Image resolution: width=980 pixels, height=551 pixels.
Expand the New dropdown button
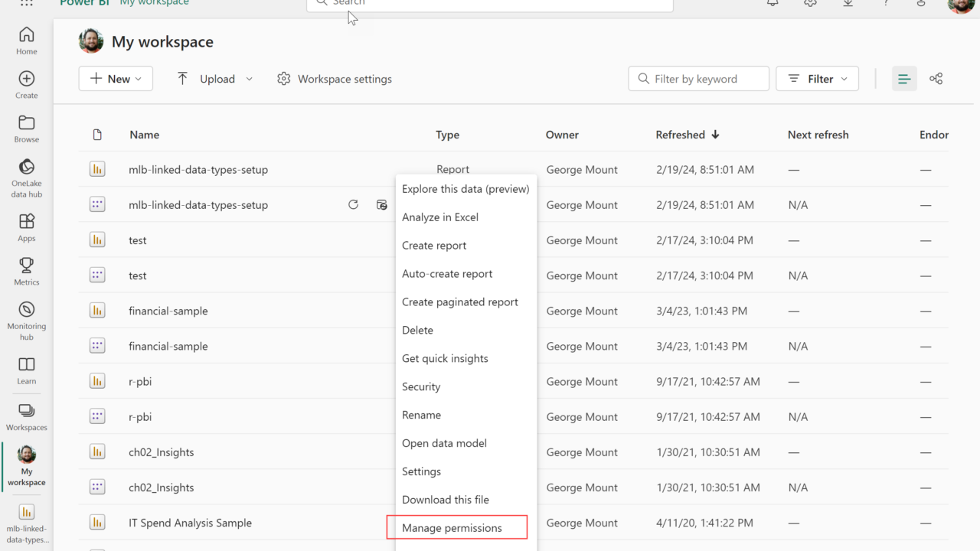(x=116, y=79)
